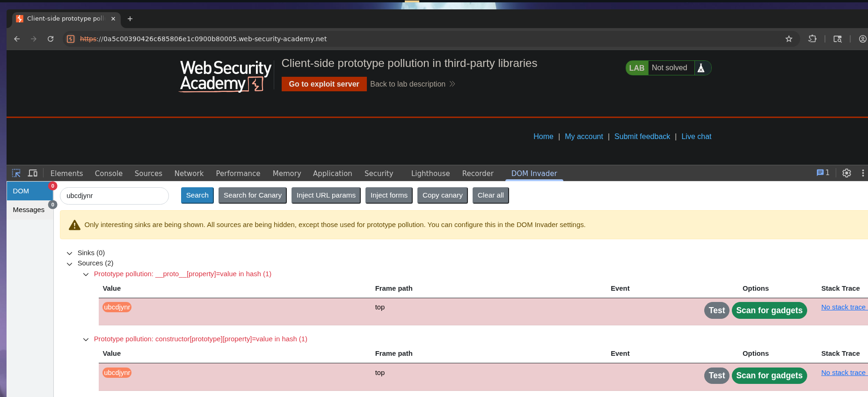This screenshot has width=868, height=397.
Task: Click the site security warning icon in the address bar
Action: 71,39
